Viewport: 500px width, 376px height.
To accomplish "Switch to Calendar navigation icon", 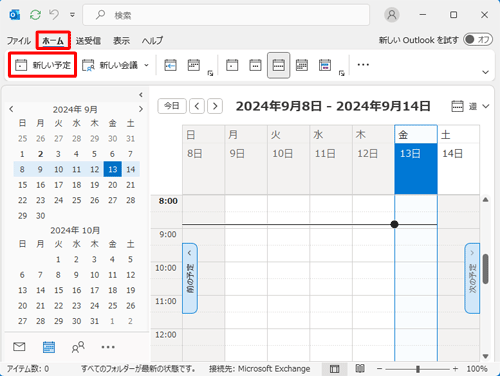I will 49,347.
